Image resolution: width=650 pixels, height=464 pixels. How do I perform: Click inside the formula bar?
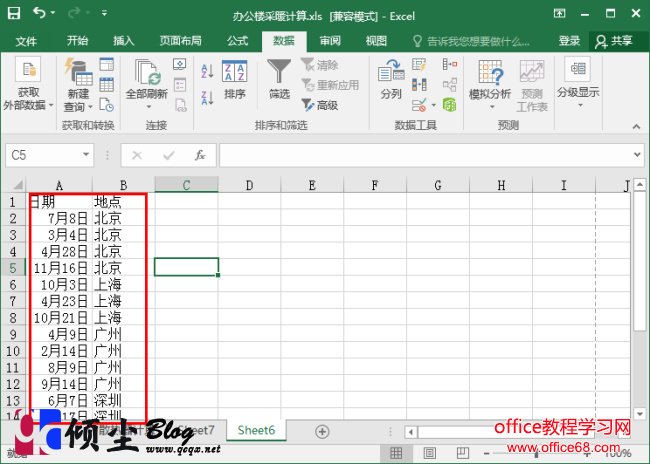pos(426,155)
